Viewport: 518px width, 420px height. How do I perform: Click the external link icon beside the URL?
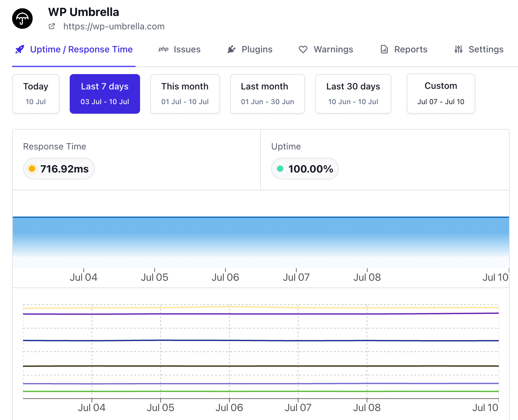pyautogui.click(x=52, y=26)
